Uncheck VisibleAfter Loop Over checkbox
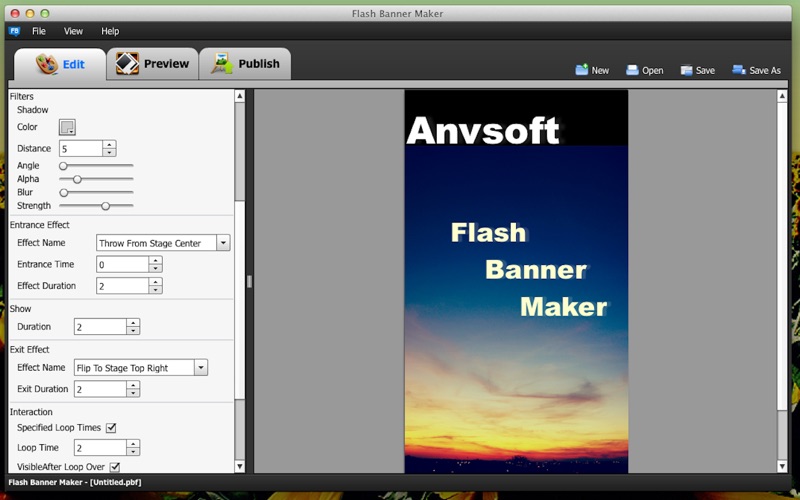Image resolution: width=800 pixels, height=500 pixels. coord(115,467)
